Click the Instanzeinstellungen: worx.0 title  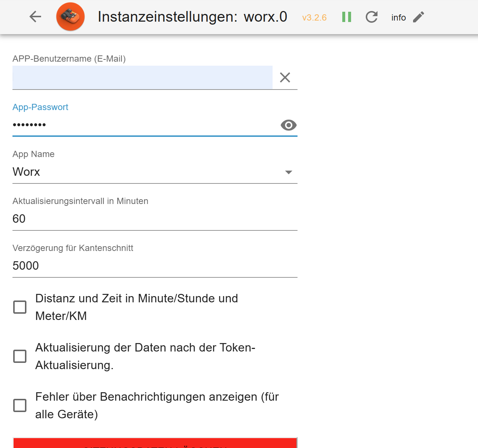[192, 17]
